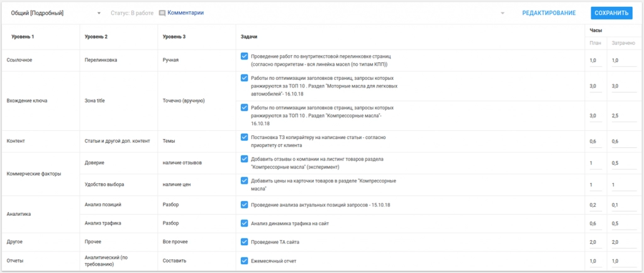Click the План hours field for Перелинковка row
This screenshot has width=644, height=273.
[x=596, y=60]
